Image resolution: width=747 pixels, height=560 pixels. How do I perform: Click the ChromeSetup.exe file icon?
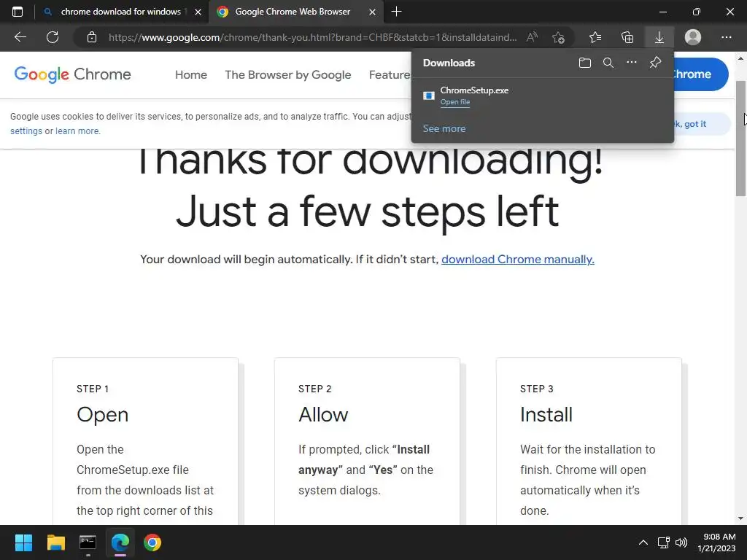click(429, 96)
